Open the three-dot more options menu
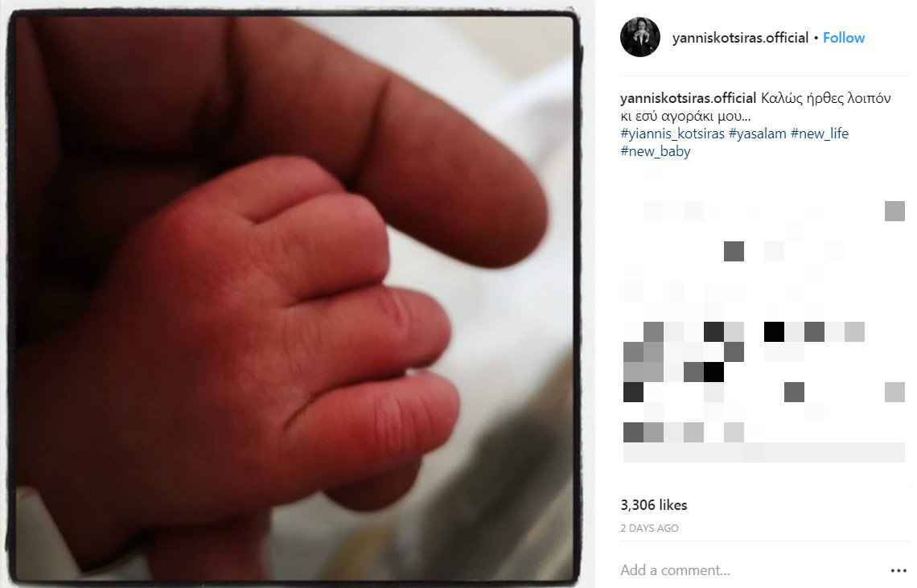The width and height of the screenshot is (917, 588). (x=898, y=570)
